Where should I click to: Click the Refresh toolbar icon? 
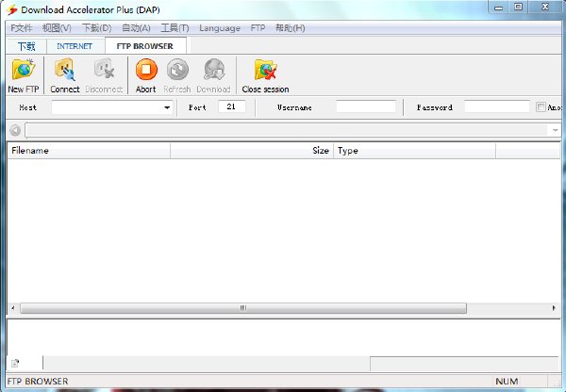point(177,69)
